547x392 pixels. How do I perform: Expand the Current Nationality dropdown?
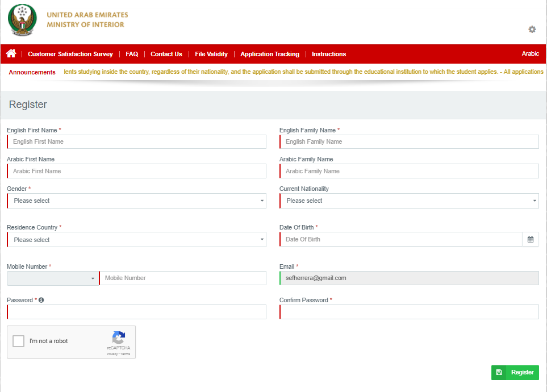409,201
